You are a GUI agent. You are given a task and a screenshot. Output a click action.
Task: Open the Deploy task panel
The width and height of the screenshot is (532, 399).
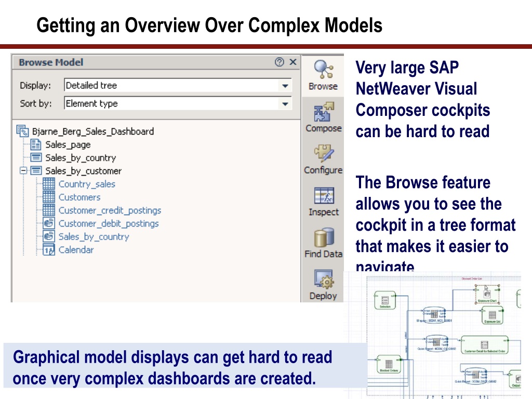click(323, 285)
